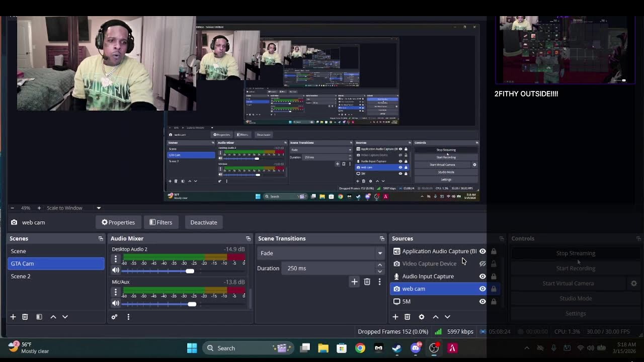The height and width of the screenshot is (362, 644).
Task: Click the Windows taskbar Search box
Action: [x=248, y=348]
